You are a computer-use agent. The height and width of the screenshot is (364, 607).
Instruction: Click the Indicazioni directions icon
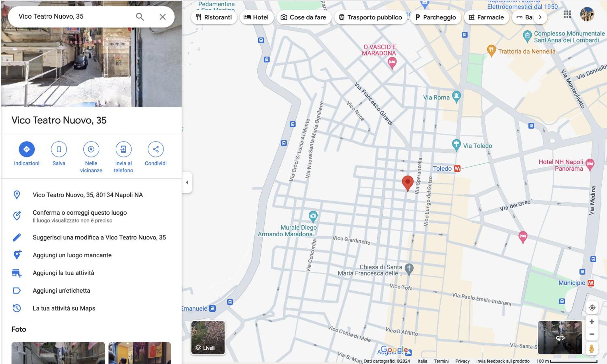[27, 149]
